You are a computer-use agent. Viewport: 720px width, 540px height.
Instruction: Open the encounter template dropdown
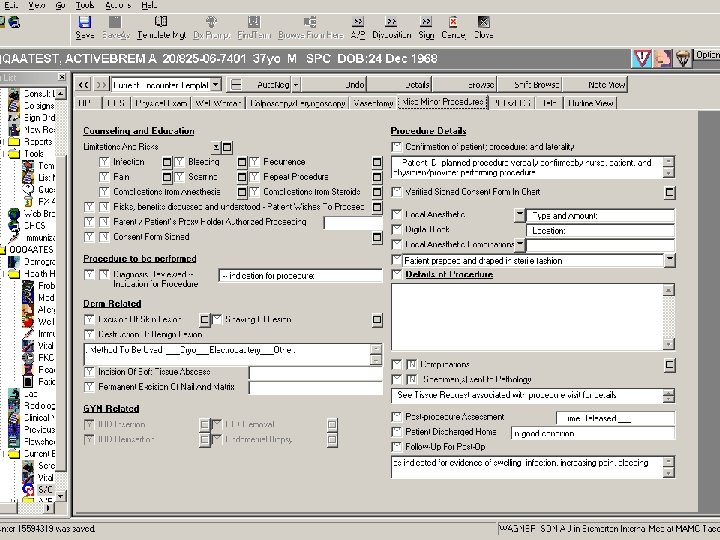pyautogui.click(x=216, y=85)
